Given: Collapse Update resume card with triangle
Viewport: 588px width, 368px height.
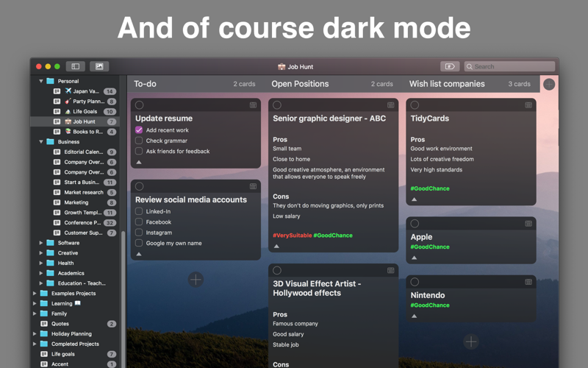Looking at the screenshot, I should point(139,162).
